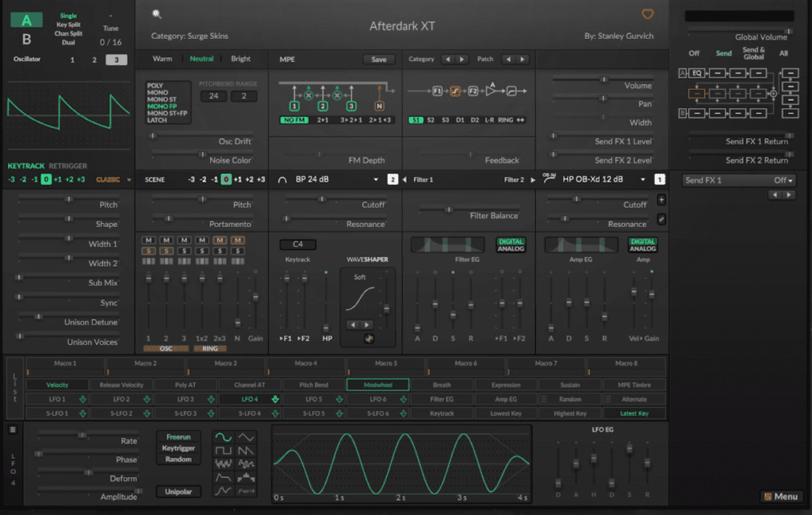This screenshot has height=515, width=812.
Task: Expand the Send FX 1 Off dropdown
Action: click(x=739, y=180)
